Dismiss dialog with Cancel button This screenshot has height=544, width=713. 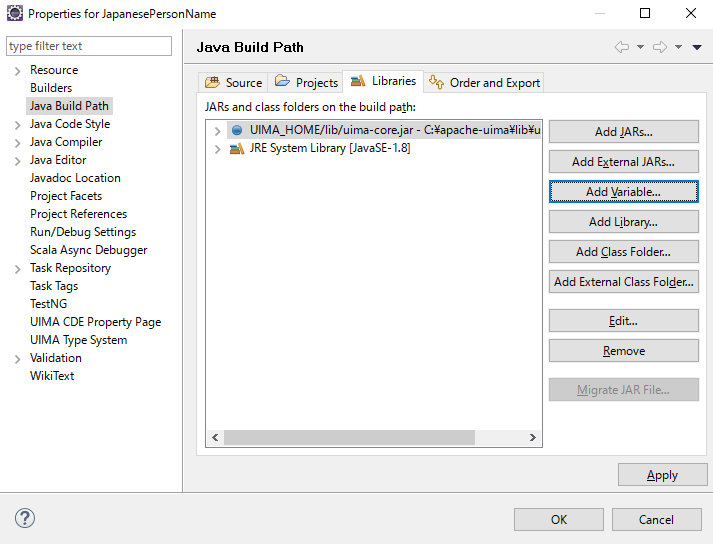(x=656, y=519)
